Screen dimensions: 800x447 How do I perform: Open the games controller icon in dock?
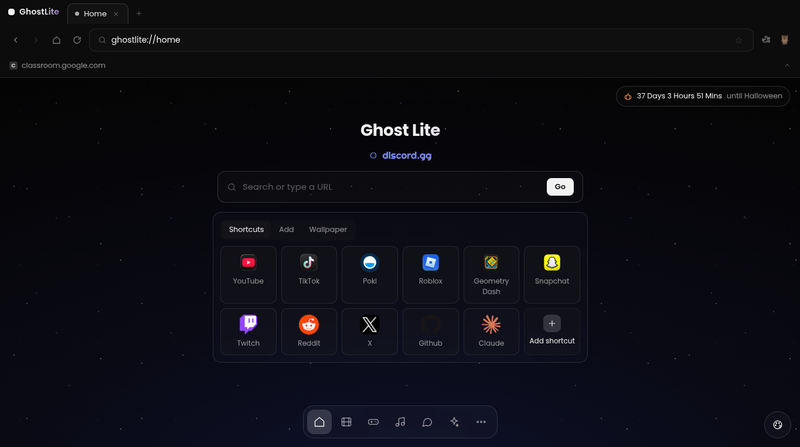point(373,422)
